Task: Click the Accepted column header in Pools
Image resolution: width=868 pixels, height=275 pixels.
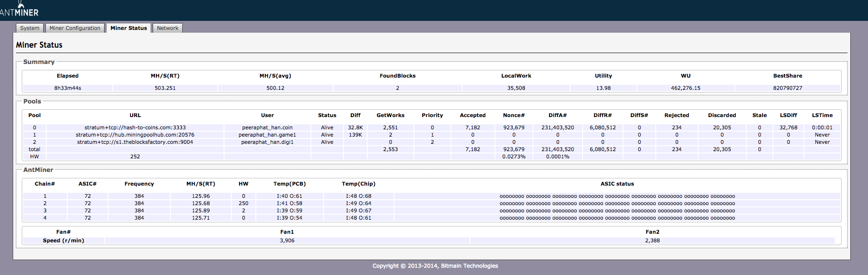Action: pos(473,115)
